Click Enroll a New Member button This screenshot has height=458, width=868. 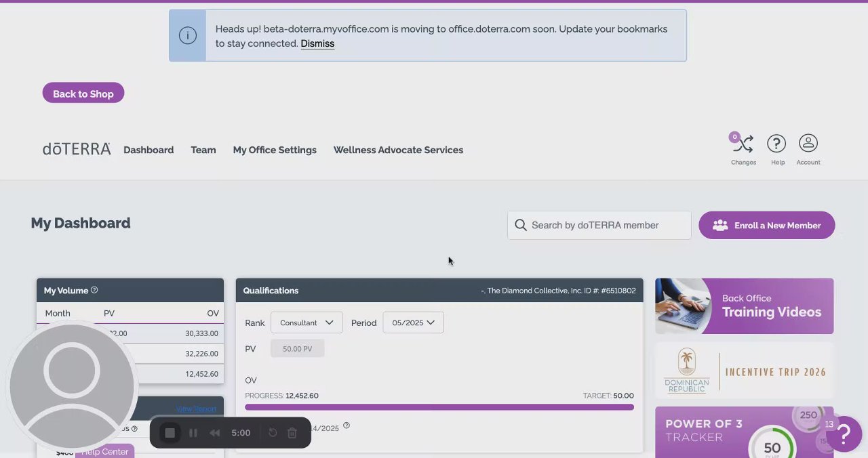[x=767, y=225]
